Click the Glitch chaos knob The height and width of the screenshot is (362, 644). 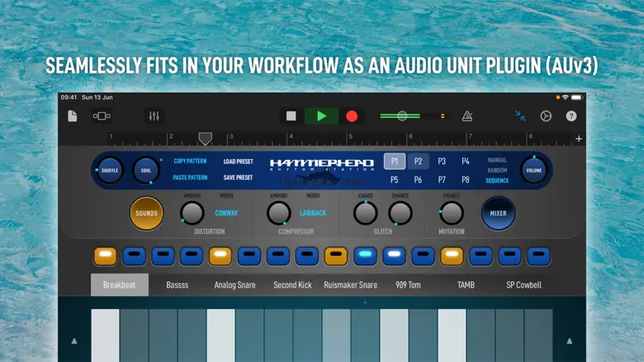pyautogui.click(x=365, y=213)
